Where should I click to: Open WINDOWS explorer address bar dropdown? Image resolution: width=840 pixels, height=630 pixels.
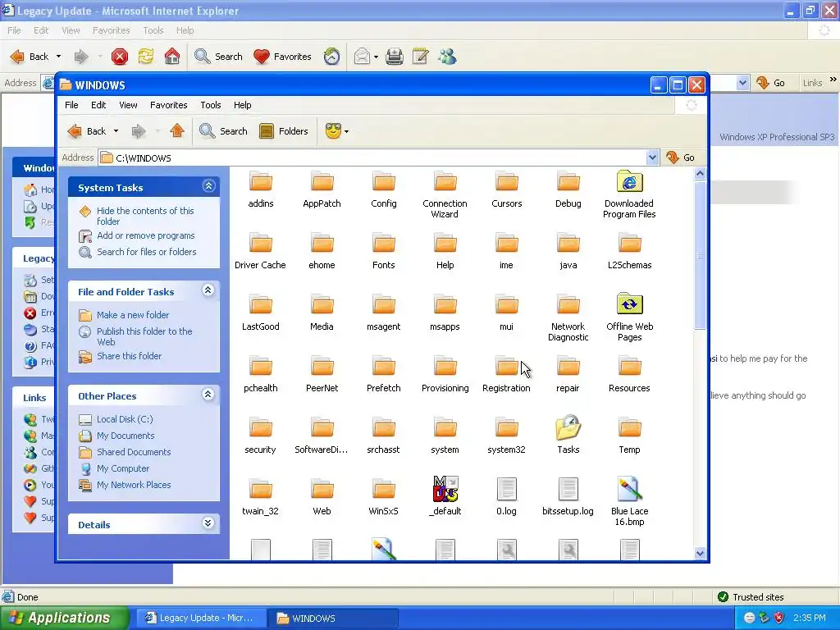click(652, 157)
